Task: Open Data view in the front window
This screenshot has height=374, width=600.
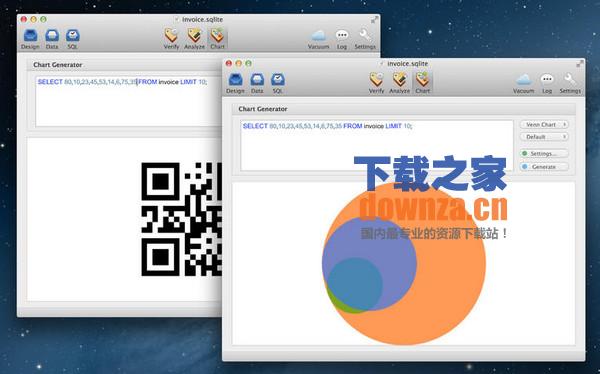Action: pyautogui.click(x=257, y=83)
